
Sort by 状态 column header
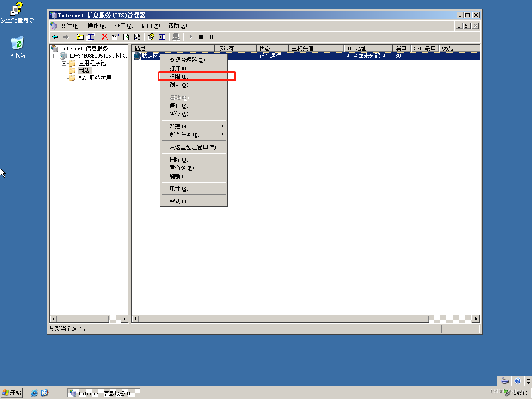coord(272,48)
